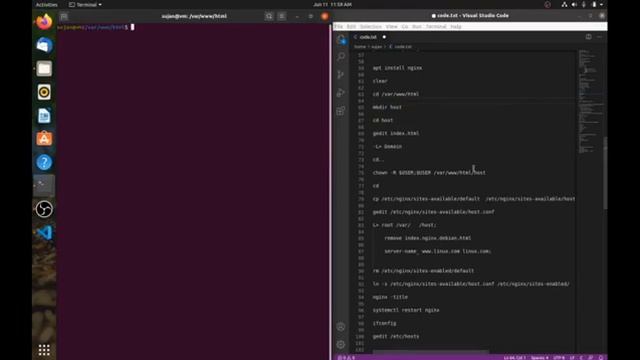The image size is (640, 360).
Task: Click the line 'cd /var/www/html'
Action: pyautogui.click(x=396, y=94)
